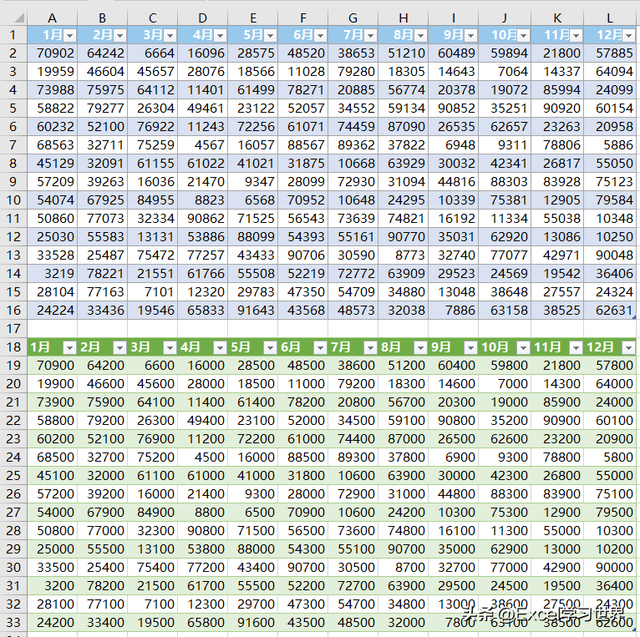Screen dimensions: 640x637
Task: Click the select-all corner triangle
Action: pos(18,18)
